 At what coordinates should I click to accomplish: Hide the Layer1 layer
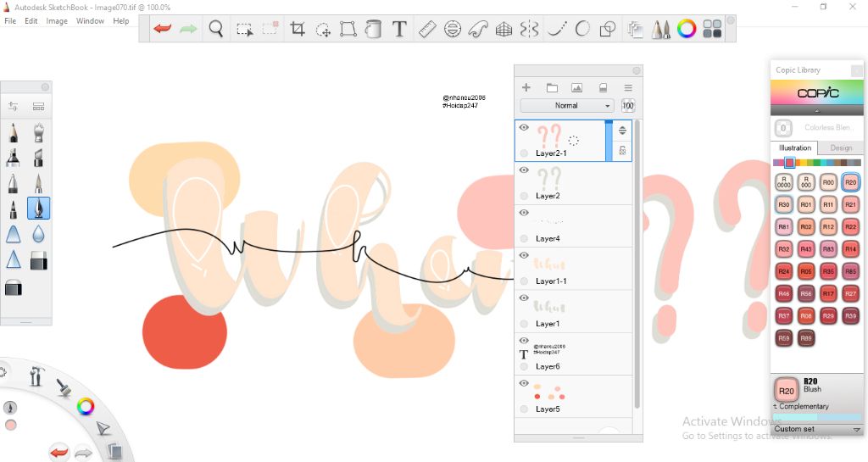[x=524, y=298]
